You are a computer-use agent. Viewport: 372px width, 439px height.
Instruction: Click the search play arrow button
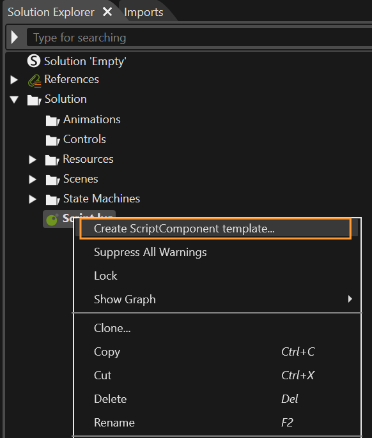click(15, 37)
